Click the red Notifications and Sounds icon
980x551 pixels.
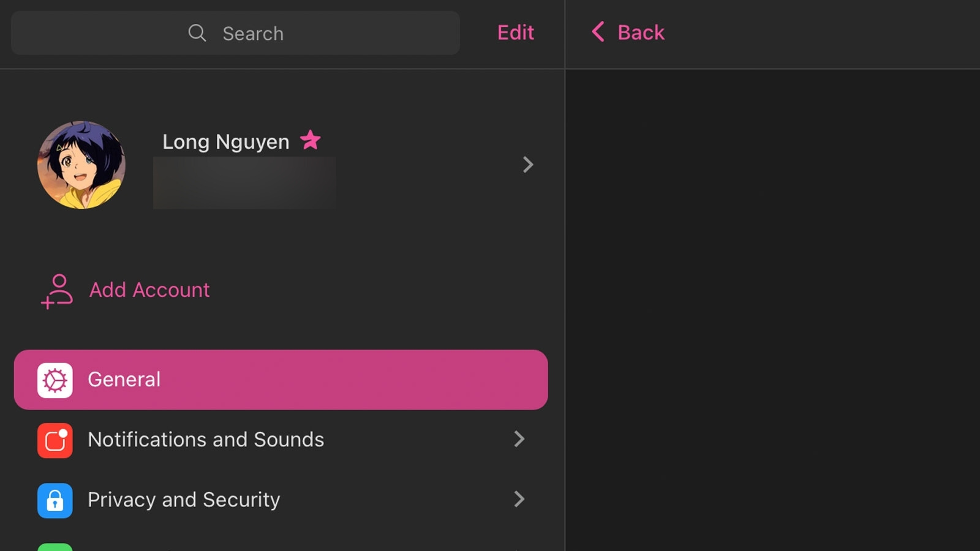pos(55,440)
